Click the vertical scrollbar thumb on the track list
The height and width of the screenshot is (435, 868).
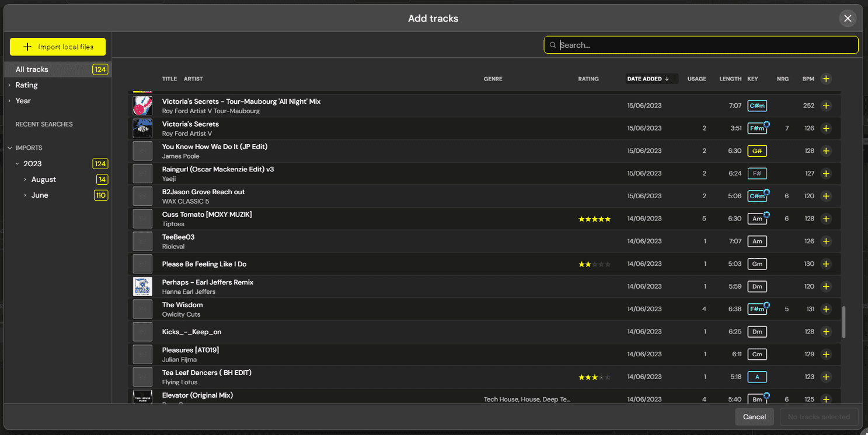843,322
